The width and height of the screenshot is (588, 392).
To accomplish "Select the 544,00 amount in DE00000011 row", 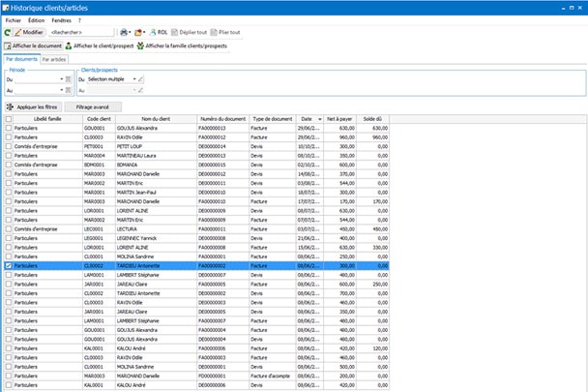I will (x=339, y=183).
